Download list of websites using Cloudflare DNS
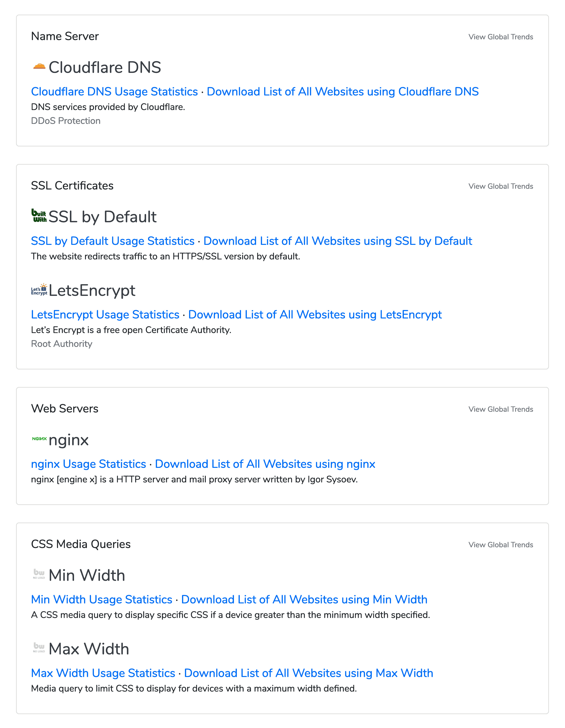 pyautogui.click(x=343, y=91)
